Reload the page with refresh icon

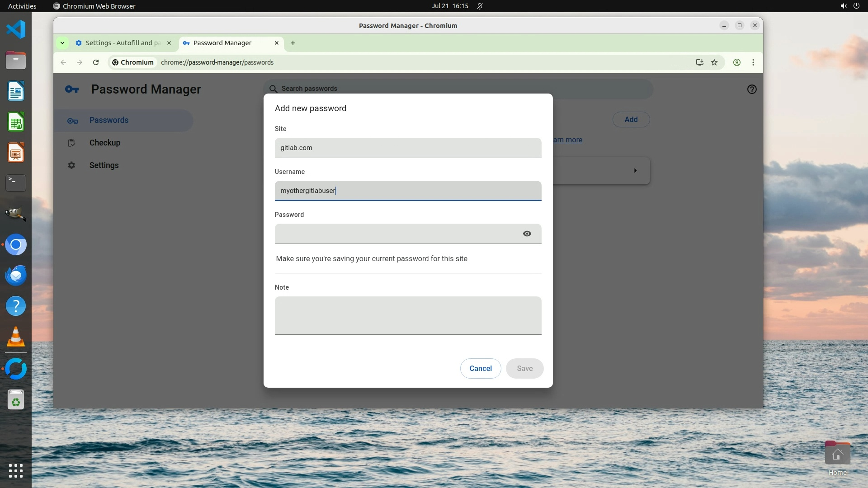click(x=96, y=62)
